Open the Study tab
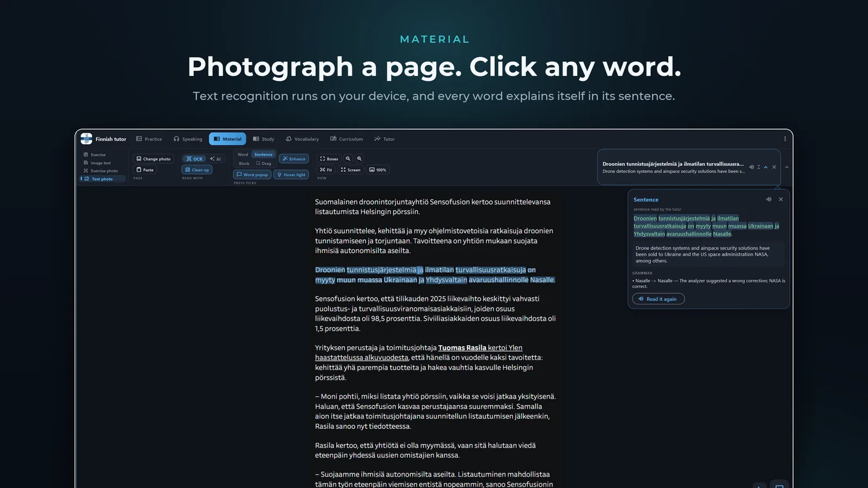The width and height of the screenshot is (868, 488). (x=264, y=139)
